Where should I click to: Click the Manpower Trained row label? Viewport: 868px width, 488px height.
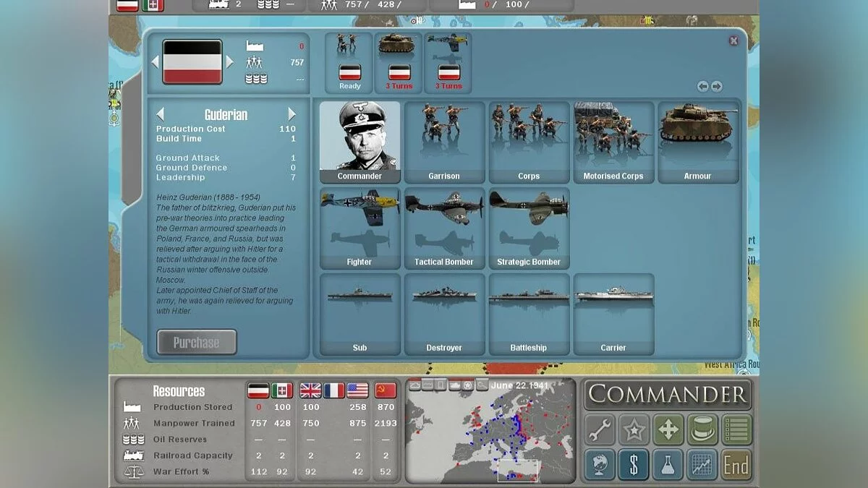(194, 423)
